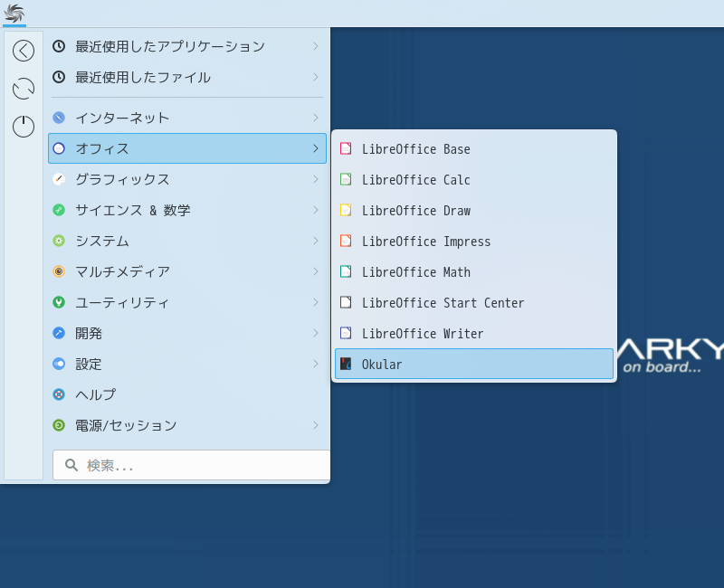Click the 設定 toggle-style icon
The height and width of the screenshot is (588, 724).
click(59, 364)
